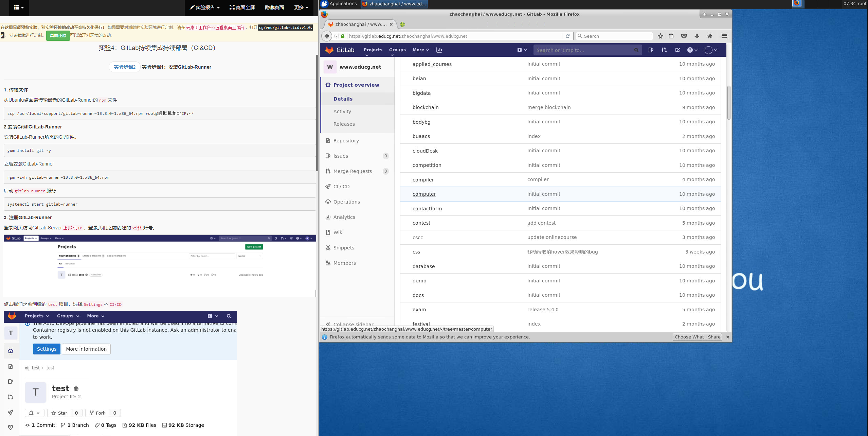Click the rocket CI/CD icon in left screenshot sidebar
Screen dimensions: 868x436
11,412
